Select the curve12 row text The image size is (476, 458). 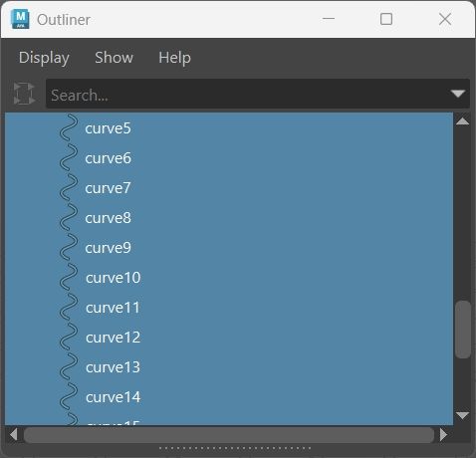click(x=113, y=338)
